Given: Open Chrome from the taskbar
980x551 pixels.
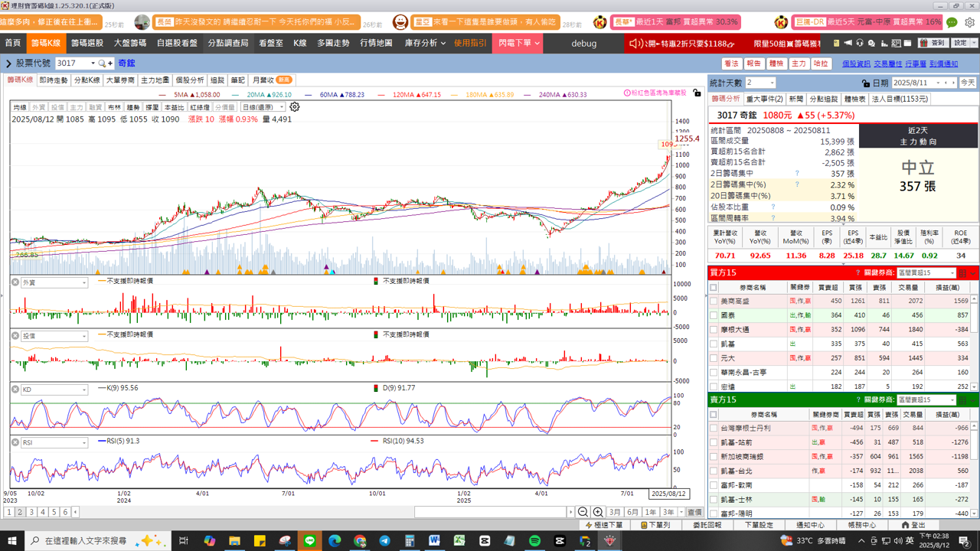Looking at the screenshot, I should click(x=360, y=541).
